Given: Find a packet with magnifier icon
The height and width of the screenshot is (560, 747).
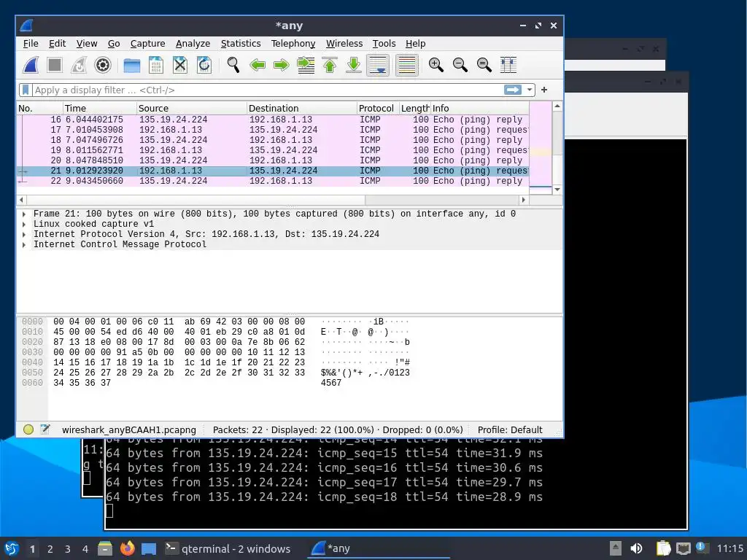Looking at the screenshot, I should tap(233, 65).
